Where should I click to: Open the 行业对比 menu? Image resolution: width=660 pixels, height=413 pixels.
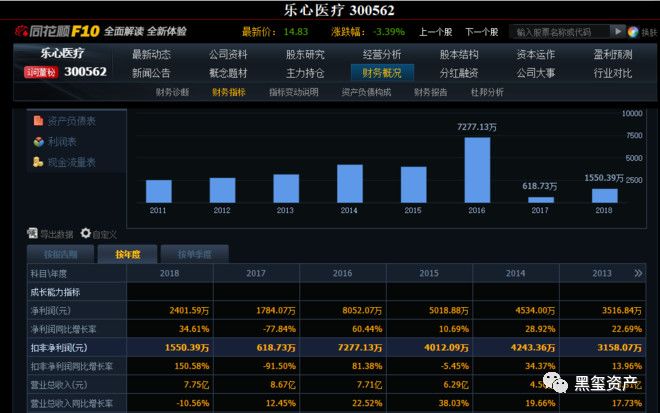(x=613, y=73)
